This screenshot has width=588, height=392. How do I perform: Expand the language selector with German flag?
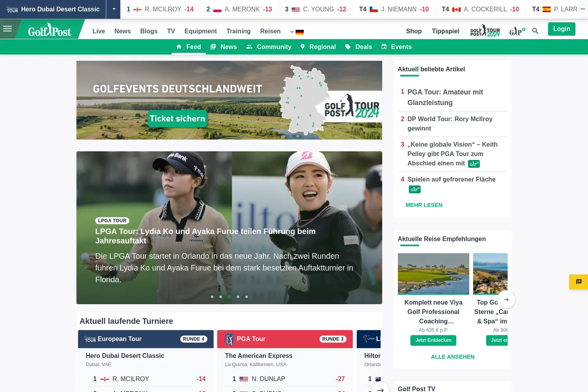tap(297, 32)
